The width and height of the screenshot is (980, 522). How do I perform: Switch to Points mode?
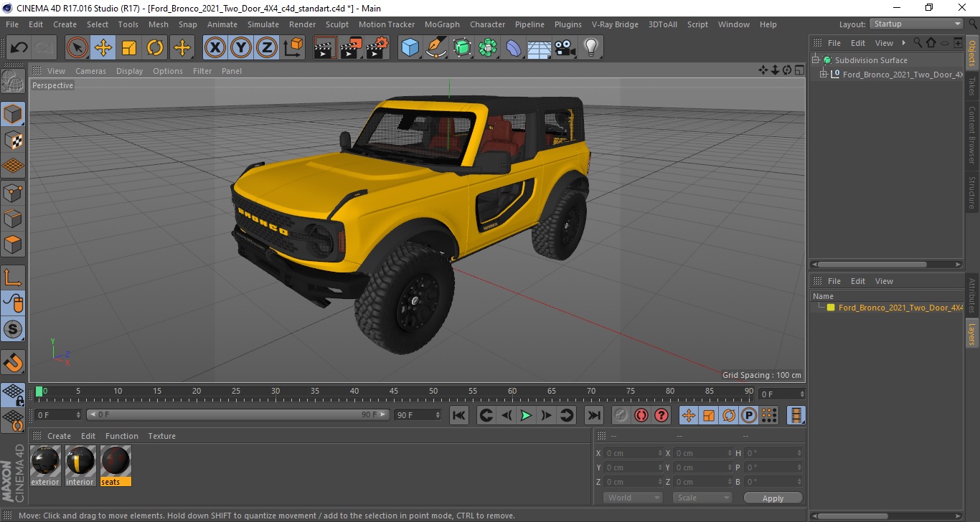13,192
